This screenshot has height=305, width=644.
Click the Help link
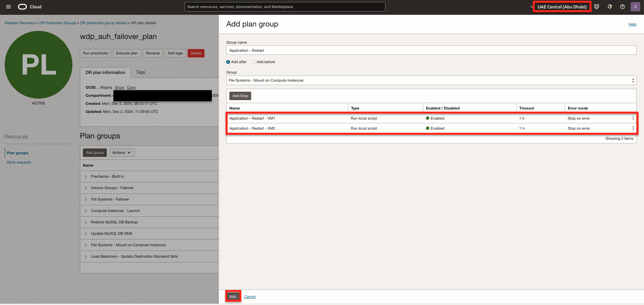632,24
